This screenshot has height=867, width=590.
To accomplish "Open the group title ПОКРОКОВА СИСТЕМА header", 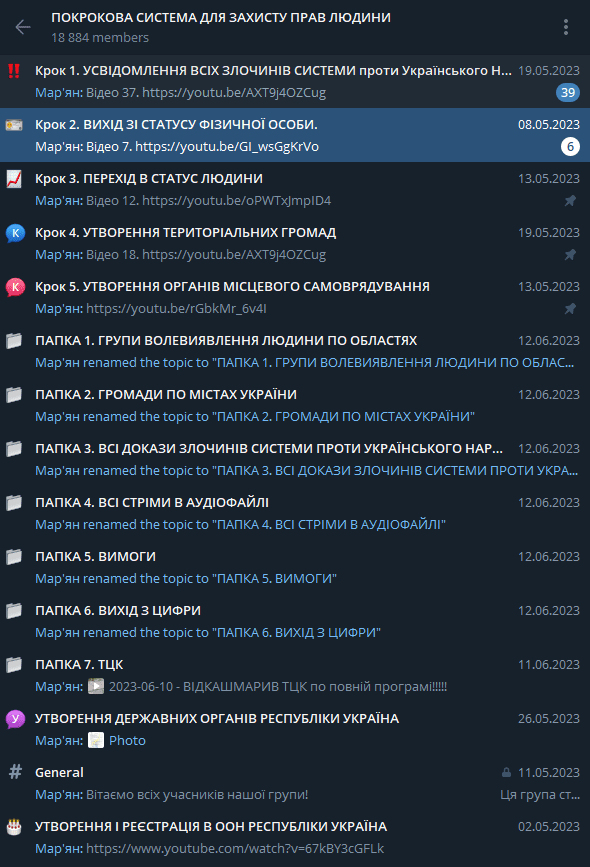I will pyautogui.click(x=221, y=18).
